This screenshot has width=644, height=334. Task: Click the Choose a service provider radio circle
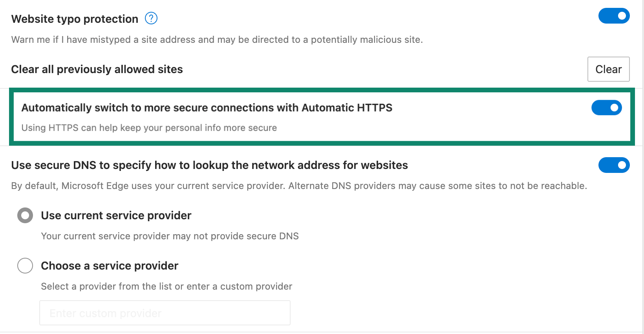click(25, 266)
